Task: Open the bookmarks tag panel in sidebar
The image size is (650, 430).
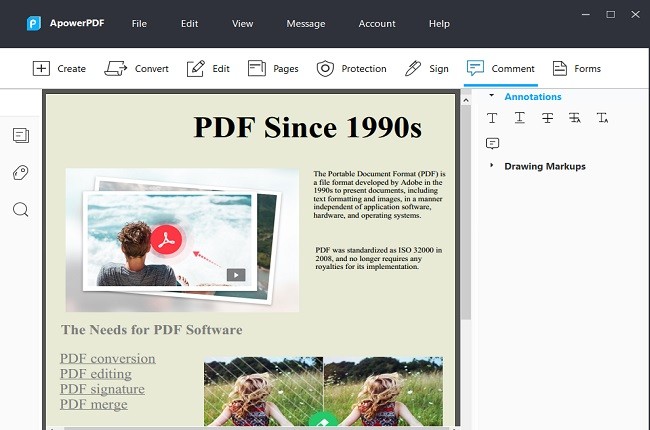Action: tap(21, 172)
